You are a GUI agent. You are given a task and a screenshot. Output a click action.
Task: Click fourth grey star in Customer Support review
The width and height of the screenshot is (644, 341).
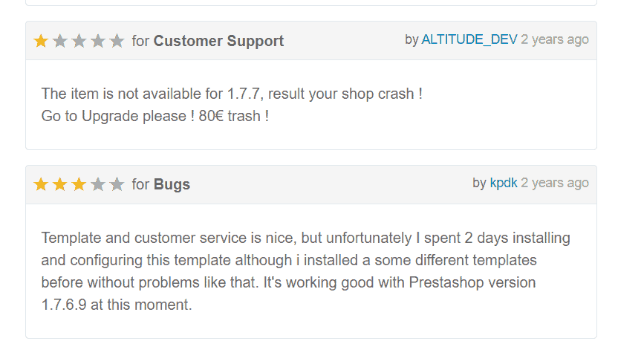pos(98,41)
